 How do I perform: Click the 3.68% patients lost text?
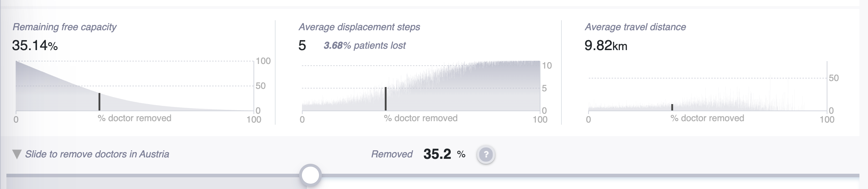coord(365,45)
